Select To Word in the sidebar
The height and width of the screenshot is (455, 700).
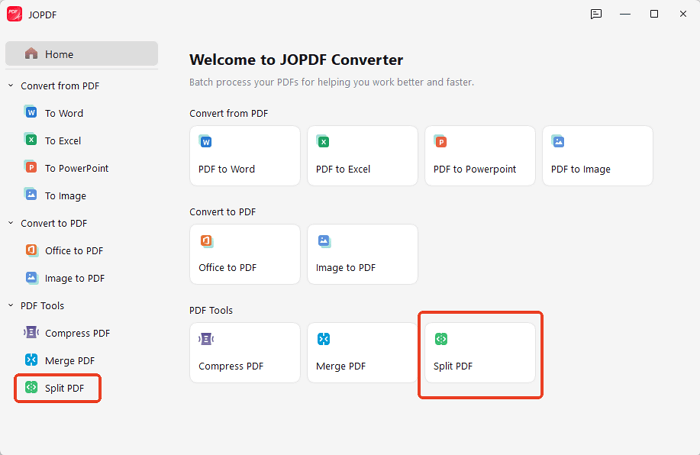click(x=64, y=113)
